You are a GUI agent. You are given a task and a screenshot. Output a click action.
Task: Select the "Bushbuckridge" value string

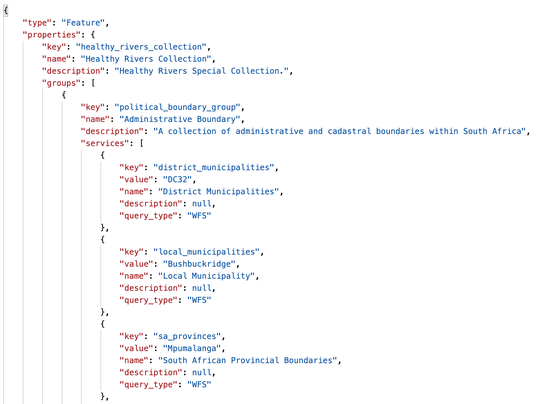[199, 264]
